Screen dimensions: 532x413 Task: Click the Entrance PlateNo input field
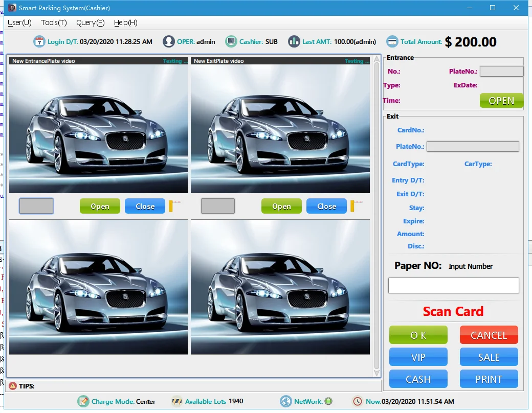pos(501,71)
